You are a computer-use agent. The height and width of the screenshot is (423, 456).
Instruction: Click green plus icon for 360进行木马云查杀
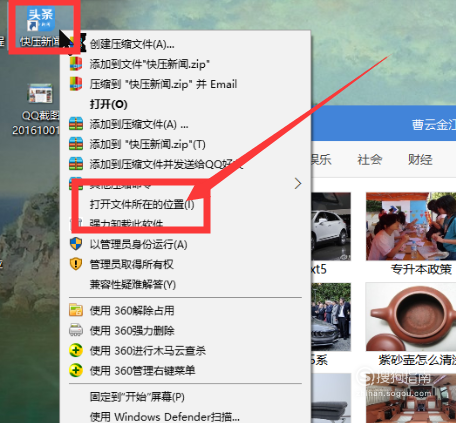(x=76, y=350)
